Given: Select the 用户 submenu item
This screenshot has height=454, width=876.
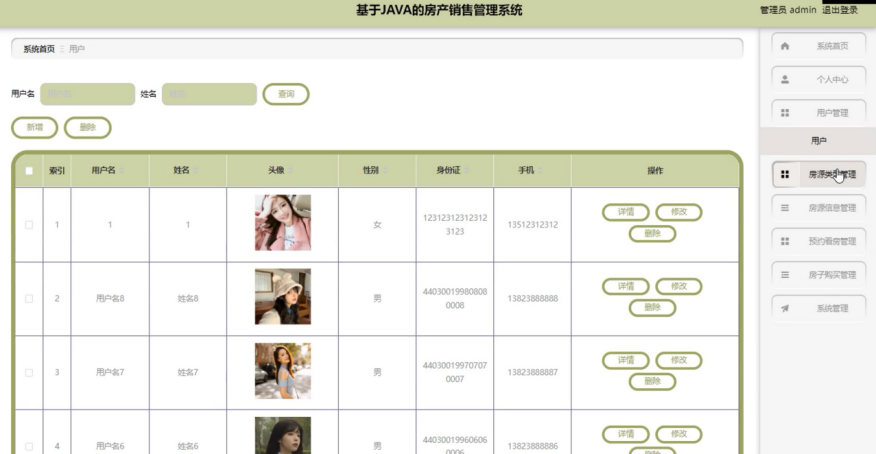Looking at the screenshot, I should 818,141.
